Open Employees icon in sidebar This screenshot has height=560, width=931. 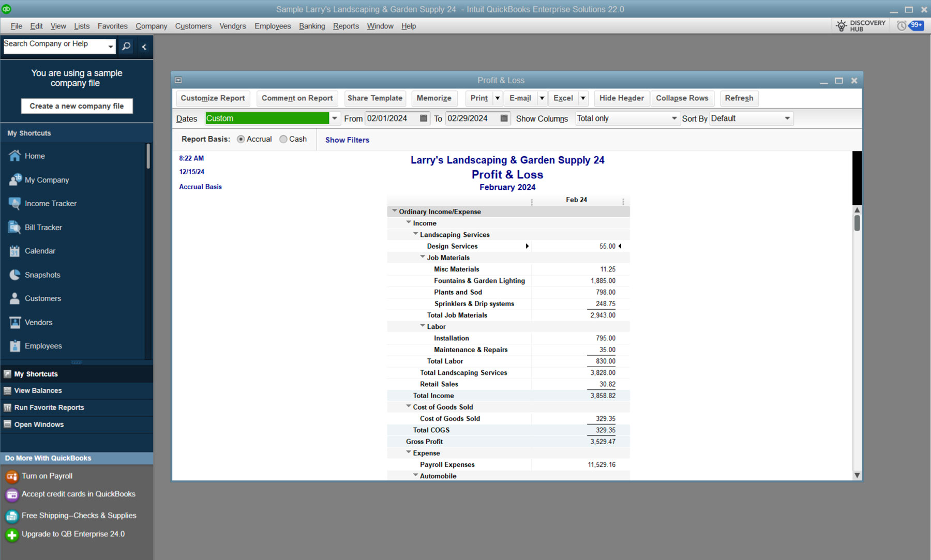pos(15,346)
